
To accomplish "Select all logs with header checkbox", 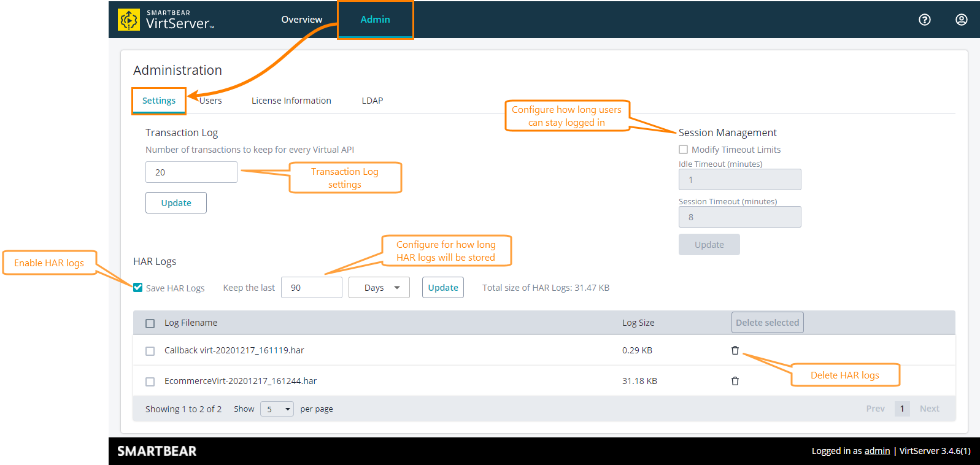I will [x=150, y=323].
